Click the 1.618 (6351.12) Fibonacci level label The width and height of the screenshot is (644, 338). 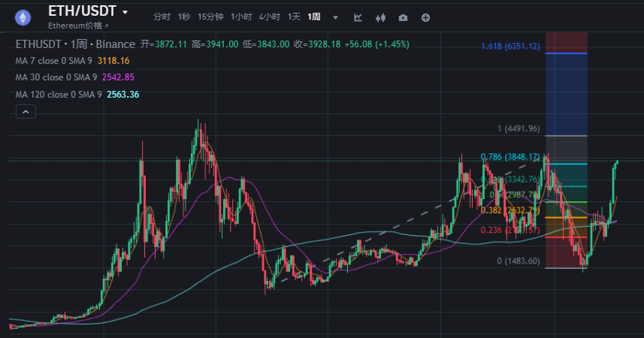pyautogui.click(x=510, y=47)
